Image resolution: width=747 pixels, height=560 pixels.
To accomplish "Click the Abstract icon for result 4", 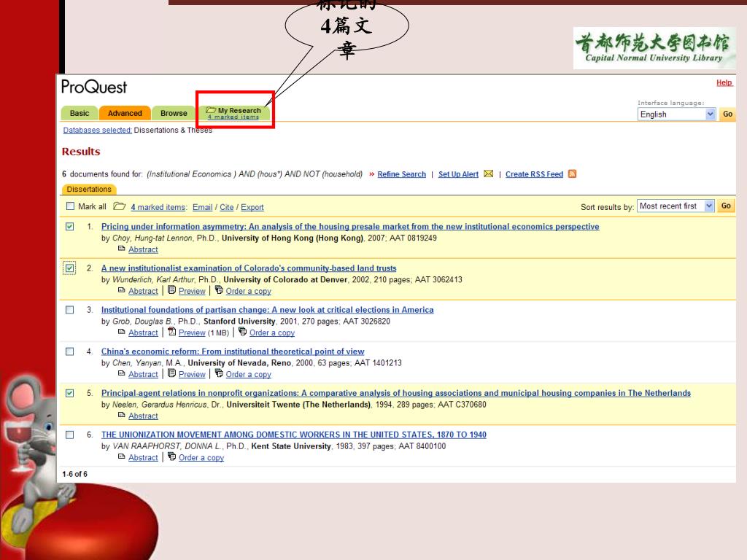I will point(122,373).
